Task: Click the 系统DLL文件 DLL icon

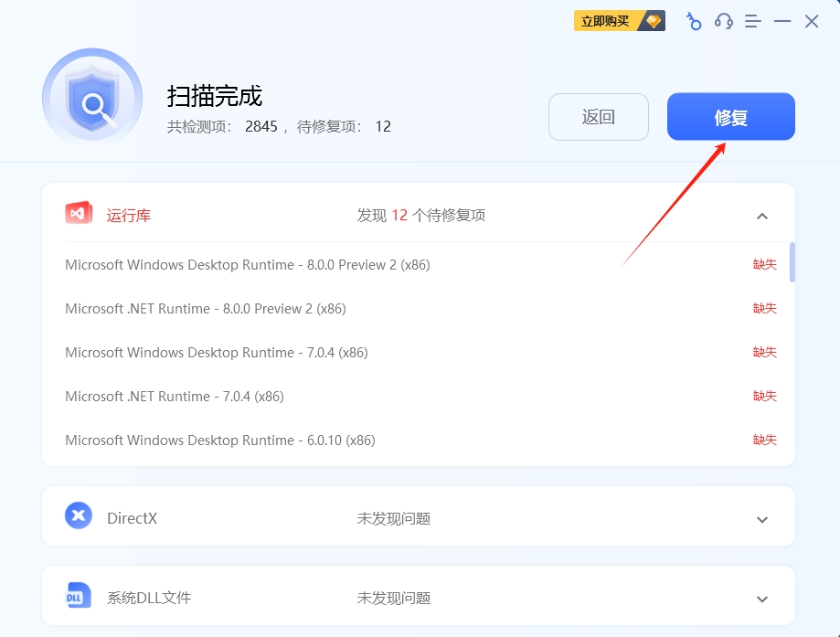Action: pyautogui.click(x=79, y=595)
